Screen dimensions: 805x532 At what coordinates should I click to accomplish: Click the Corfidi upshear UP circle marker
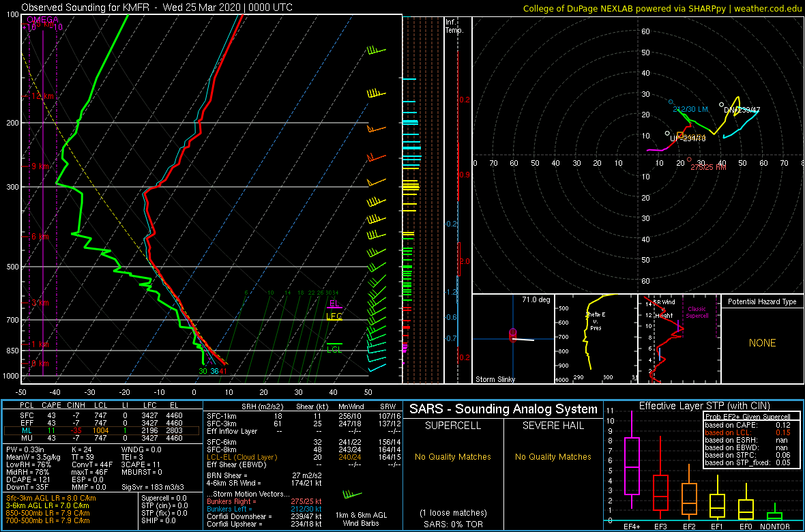click(x=667, y=134)
